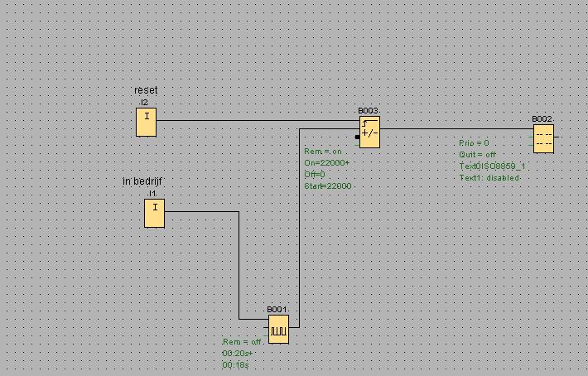Select the "00:20s+" pulse time text
This screenshot has width=588, height=376.
(x=238, y=354)
